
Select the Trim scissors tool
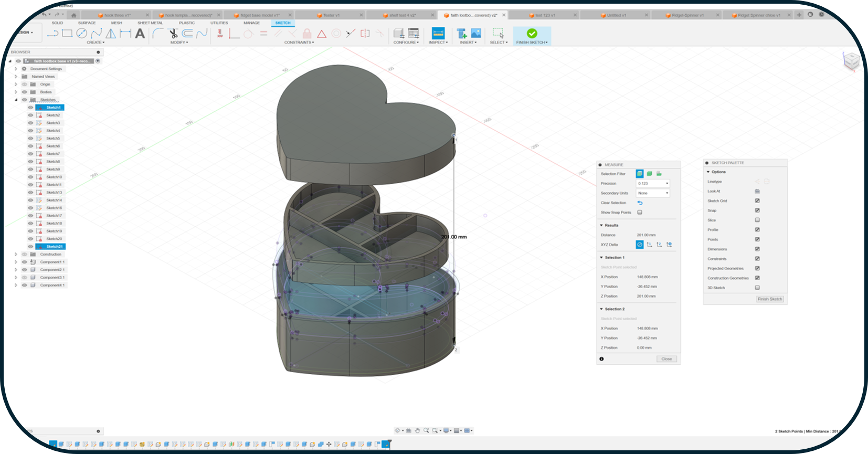point(173,34)
